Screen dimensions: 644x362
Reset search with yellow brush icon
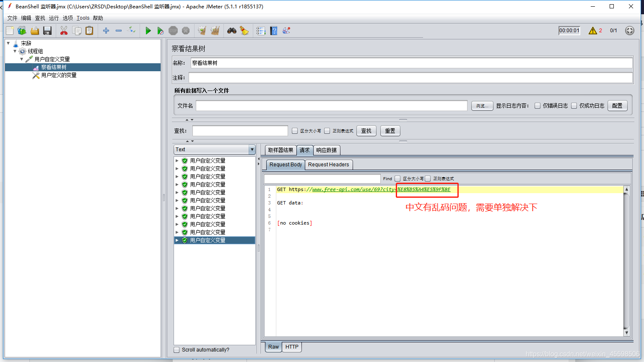tap(244, 31)
